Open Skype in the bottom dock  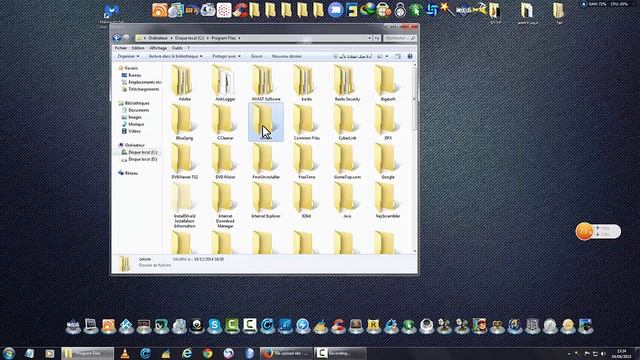pos(214,326)
